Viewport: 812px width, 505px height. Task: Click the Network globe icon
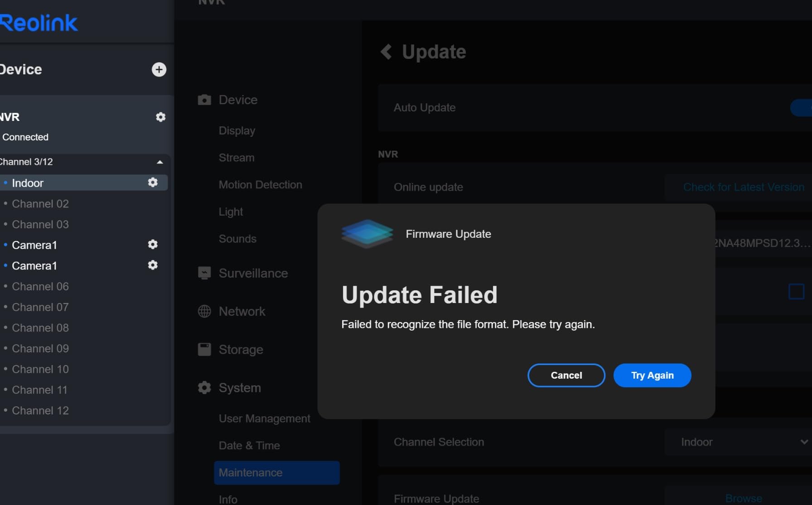pos(204,311)
